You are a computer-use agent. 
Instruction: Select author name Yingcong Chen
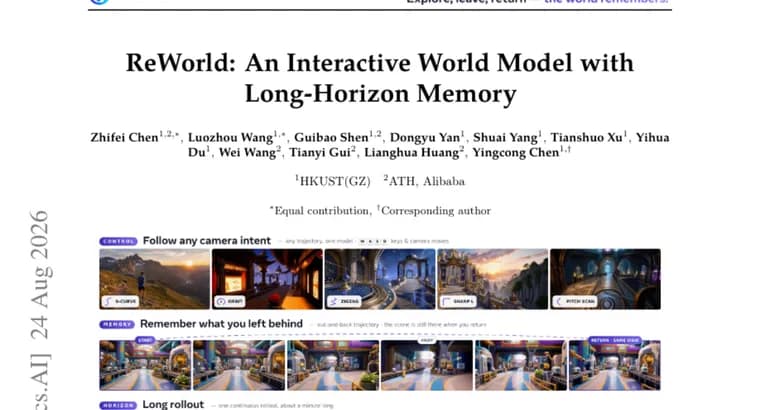tap(516, 153)
